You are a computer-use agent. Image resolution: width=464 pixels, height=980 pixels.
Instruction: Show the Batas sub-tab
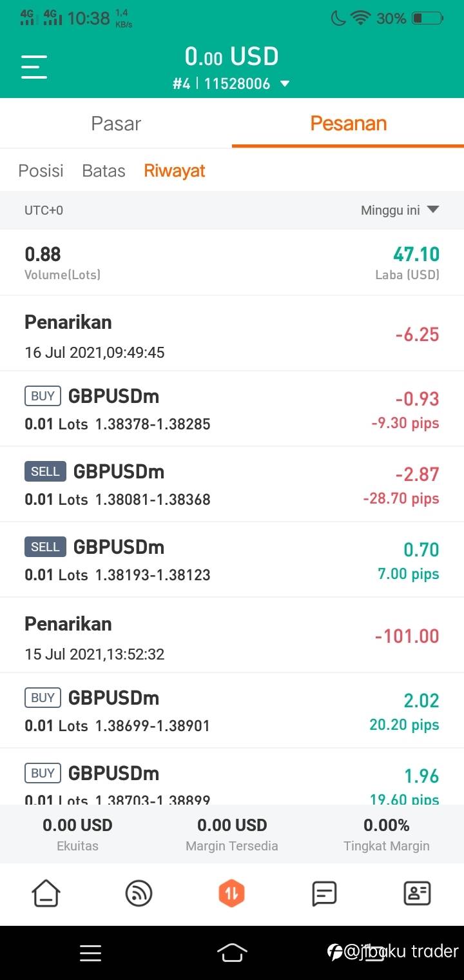pos(104,171)
